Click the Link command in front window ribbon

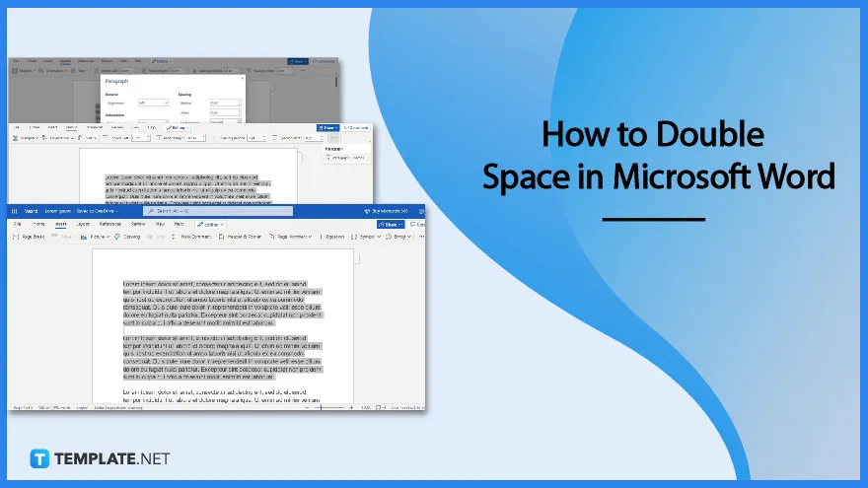(156, 237)
